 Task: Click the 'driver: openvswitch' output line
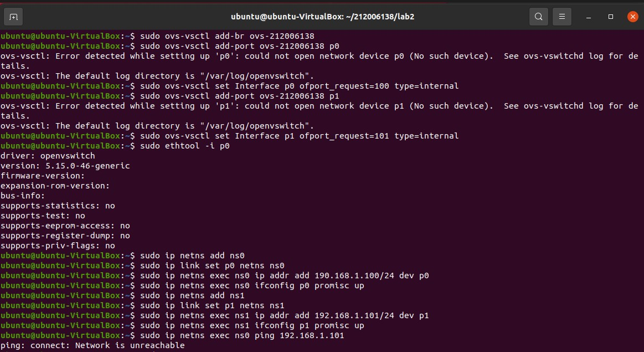[x=48, y=156]
